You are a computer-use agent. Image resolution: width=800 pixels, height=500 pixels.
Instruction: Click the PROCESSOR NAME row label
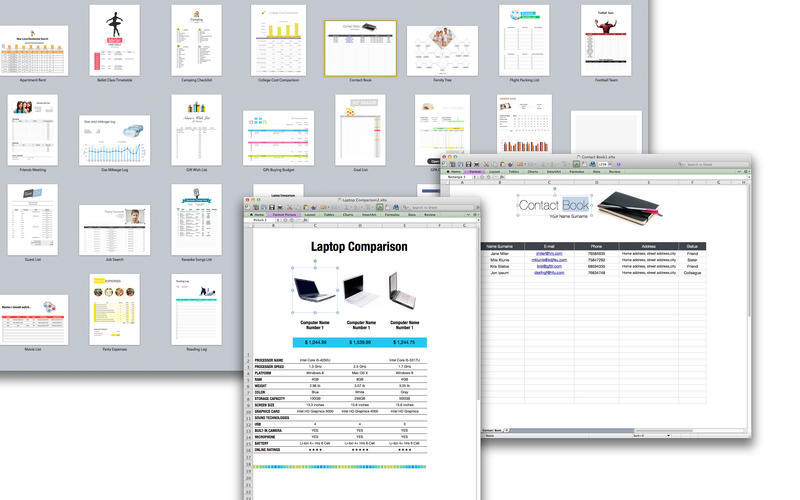[269, 360]
